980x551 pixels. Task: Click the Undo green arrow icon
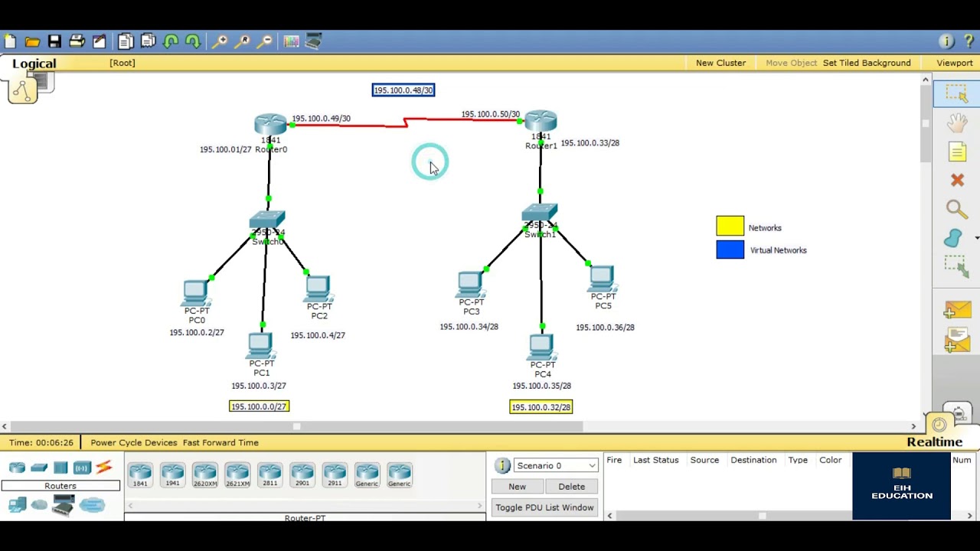click(171, 41)
